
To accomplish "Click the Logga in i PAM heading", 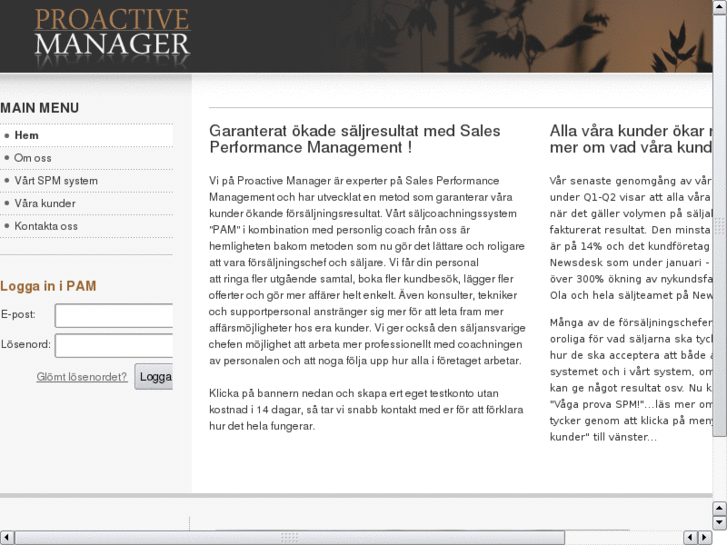I will tap(48, 286).
